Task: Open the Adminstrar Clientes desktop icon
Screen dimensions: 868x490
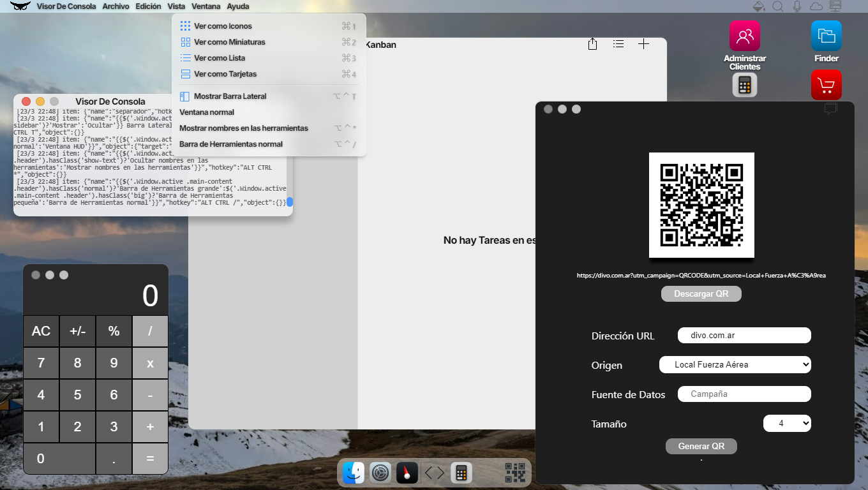Action: click(744, 36)
